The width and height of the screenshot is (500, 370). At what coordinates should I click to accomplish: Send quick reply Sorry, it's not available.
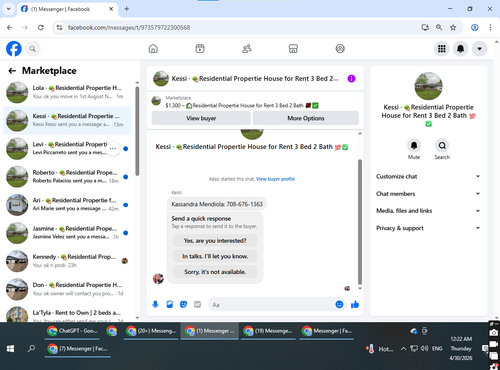[x=215, y=272]
